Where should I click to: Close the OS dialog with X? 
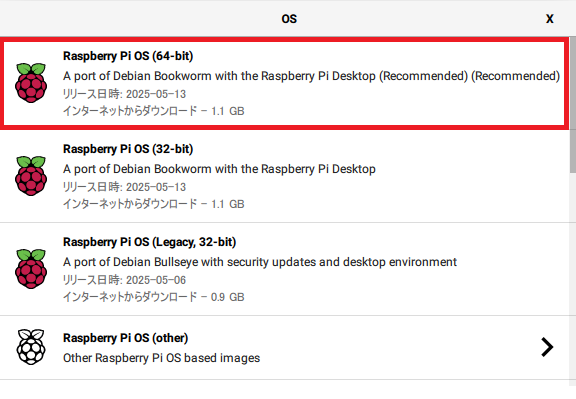(550, 19)
